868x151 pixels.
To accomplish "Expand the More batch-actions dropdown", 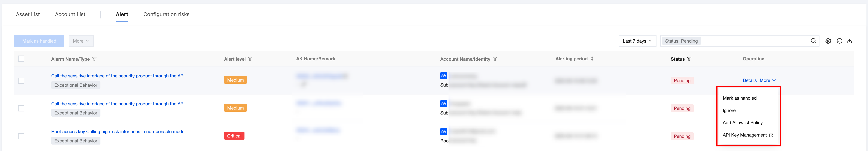I will [81, 41].
